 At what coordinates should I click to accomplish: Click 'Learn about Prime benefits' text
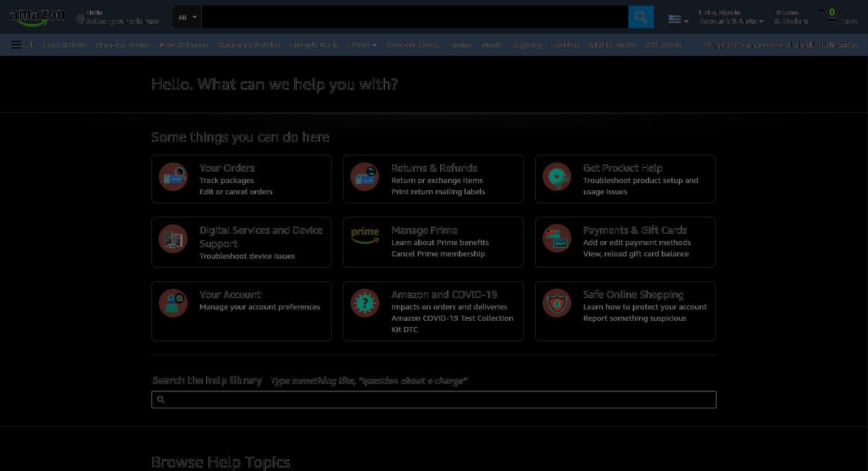pos(440,243)
